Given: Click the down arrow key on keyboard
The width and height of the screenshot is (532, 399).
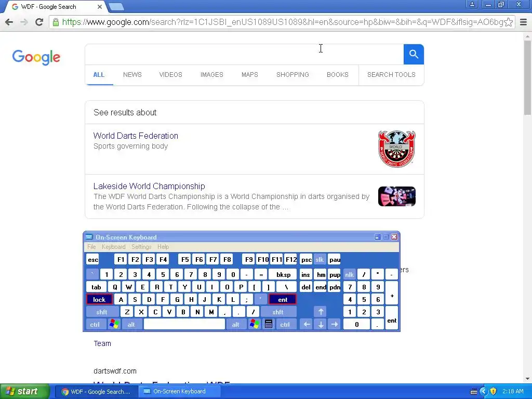Looking at the screenshot, I should pyautogui.click(x=321, y=324).
